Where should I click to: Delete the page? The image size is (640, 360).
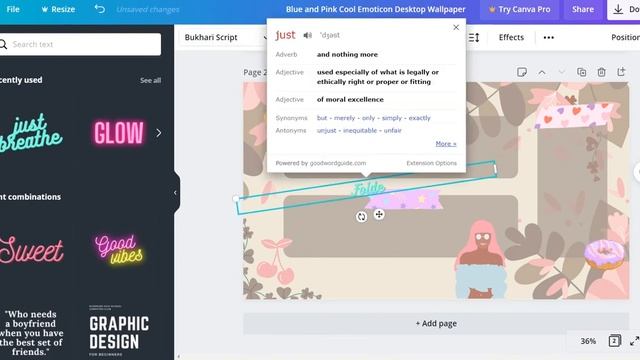click(601, 72)
